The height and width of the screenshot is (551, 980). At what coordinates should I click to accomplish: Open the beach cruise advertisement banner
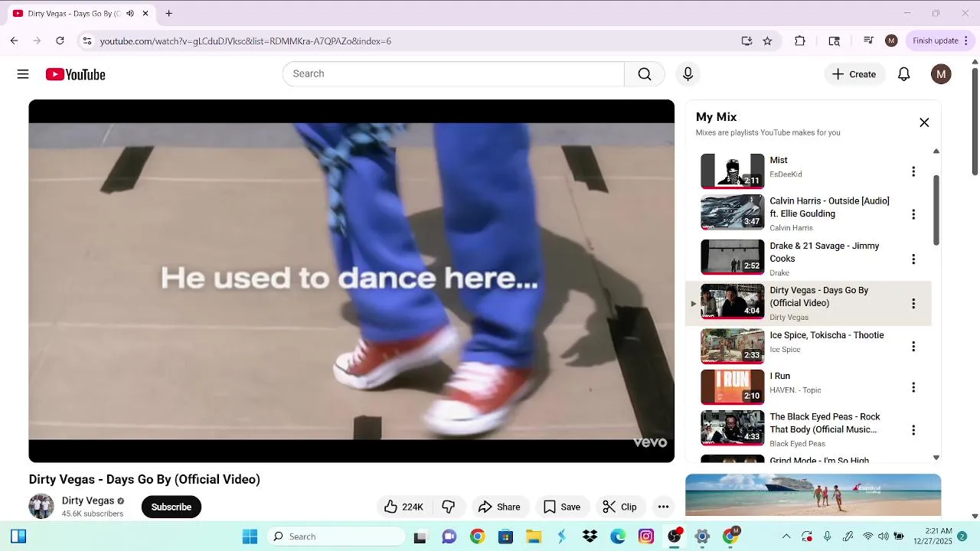[x=813, y=495]
